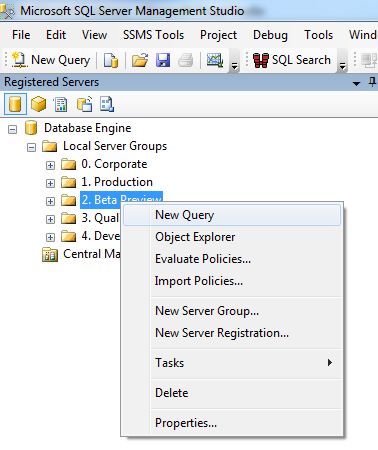Open Properties... from context menu
The height and width of the screenshot is (450, 378).
(232, 423)
